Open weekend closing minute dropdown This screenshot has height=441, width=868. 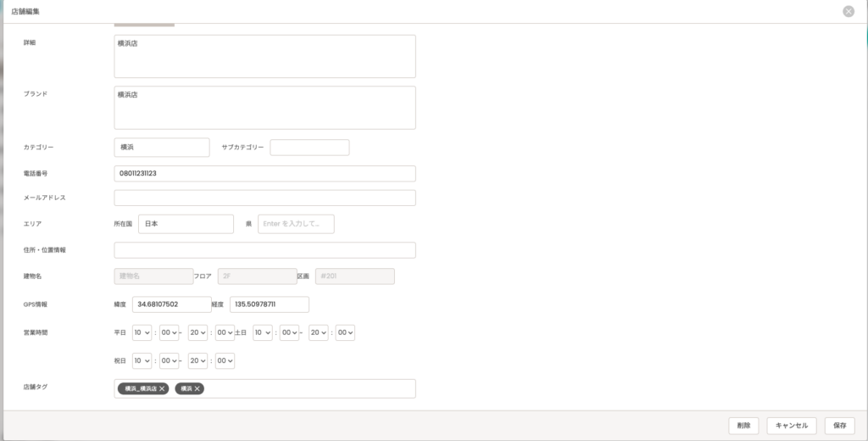tap(345, 333)
